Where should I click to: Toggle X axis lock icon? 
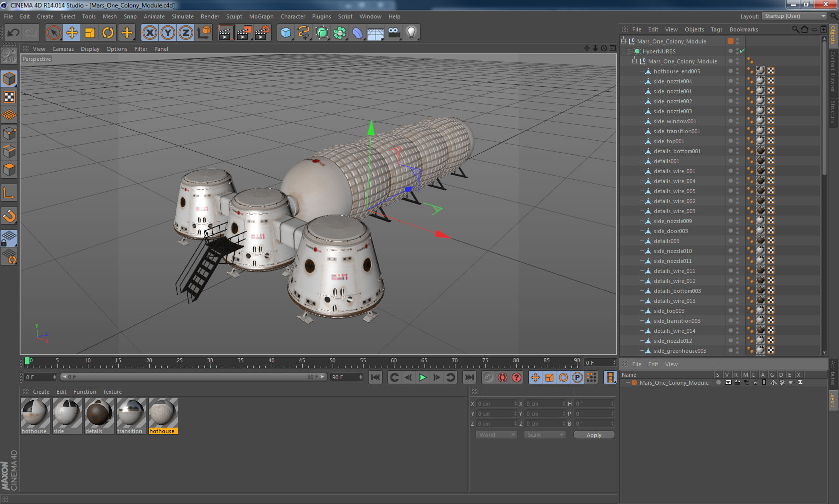[149, 33]
